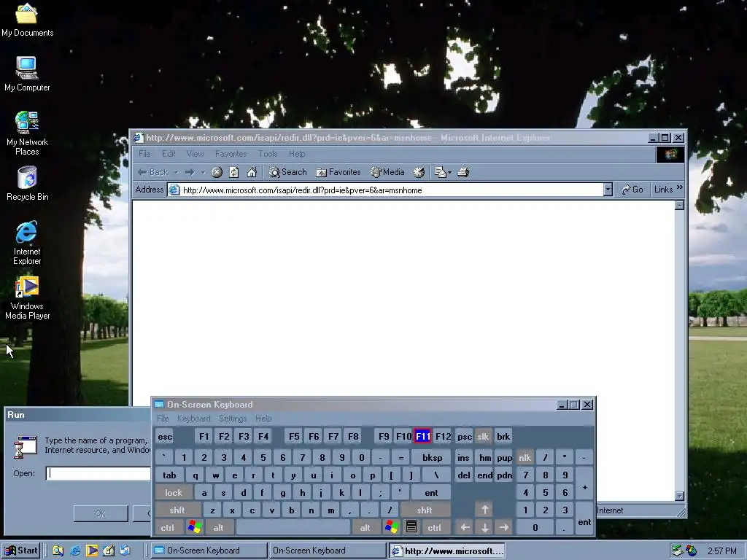Click the psc print screen key

pyautogui.click(x=465, y=437)
